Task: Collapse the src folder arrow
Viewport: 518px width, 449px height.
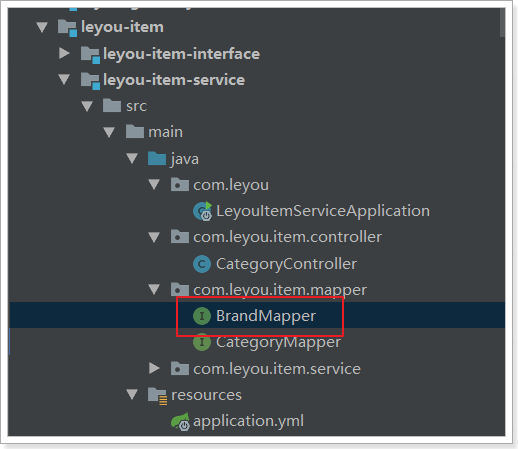Action: click(87, 106)
